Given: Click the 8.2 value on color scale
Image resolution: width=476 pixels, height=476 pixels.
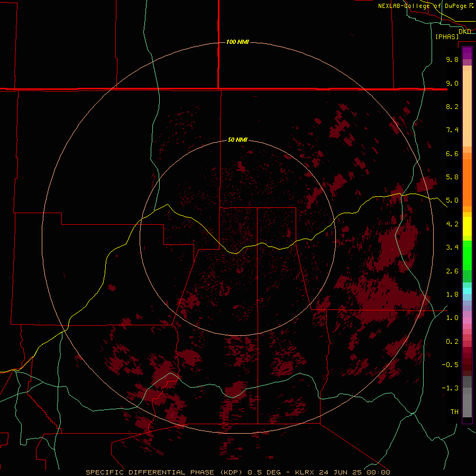Looking at the screenshot, I should coord(452,106).
